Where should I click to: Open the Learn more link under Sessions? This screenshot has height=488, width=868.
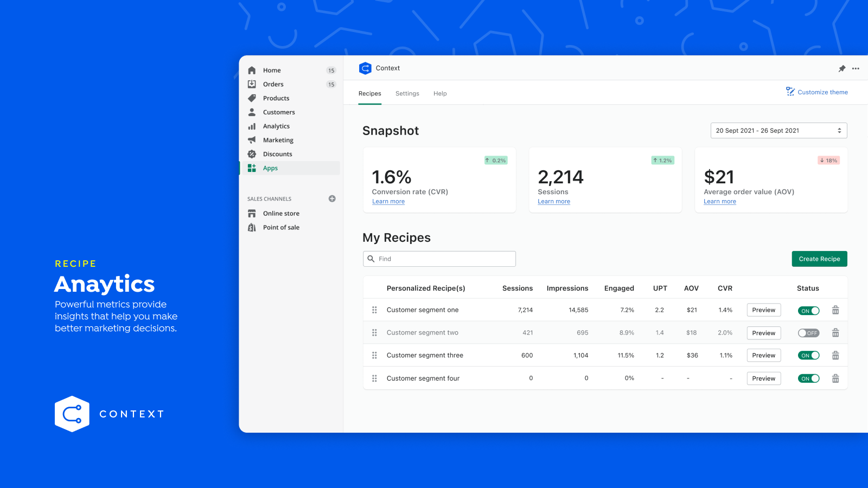pyautogui.click(x=553, y=201)
